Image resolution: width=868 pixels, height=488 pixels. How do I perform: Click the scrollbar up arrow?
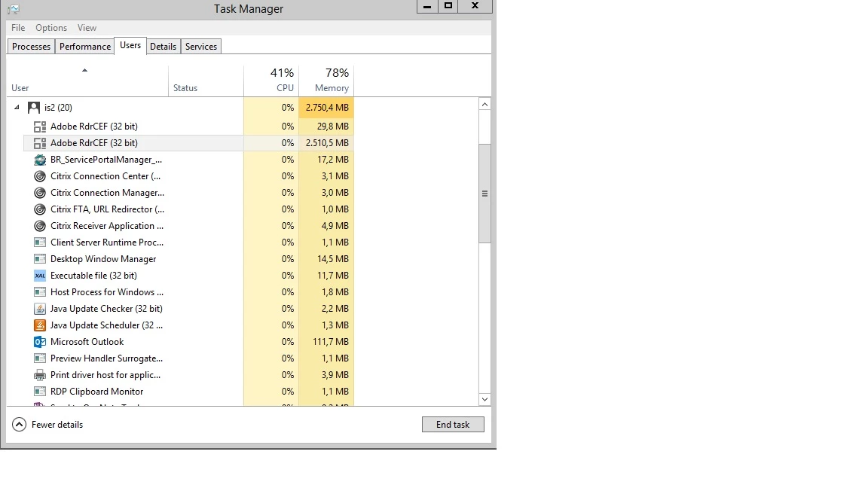click(485, 105)
